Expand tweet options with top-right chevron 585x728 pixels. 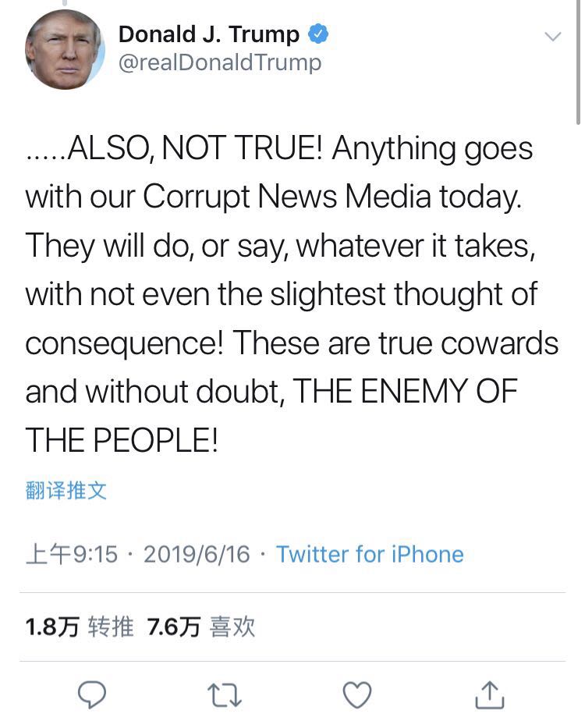coord(552,37)
